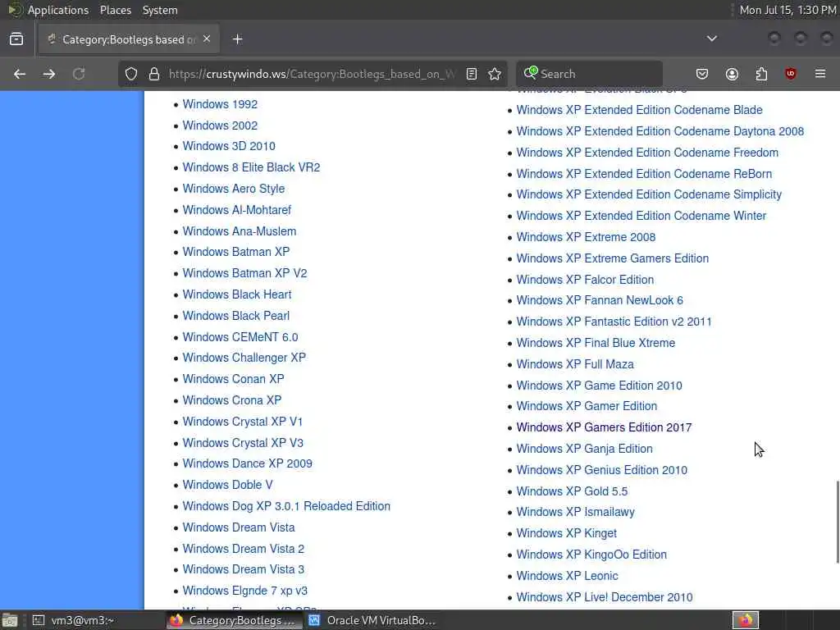Image resolution: width=840 pixels, height=630 pixels.
Task: Reload the current page
Action: [79, 74]
